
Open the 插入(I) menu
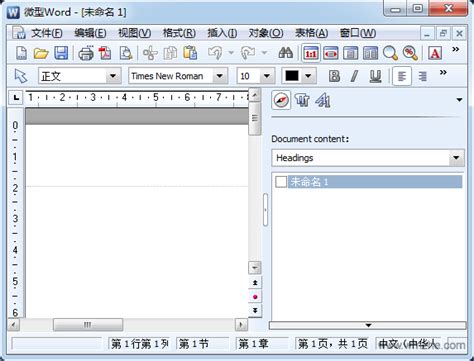click(222, 33)
